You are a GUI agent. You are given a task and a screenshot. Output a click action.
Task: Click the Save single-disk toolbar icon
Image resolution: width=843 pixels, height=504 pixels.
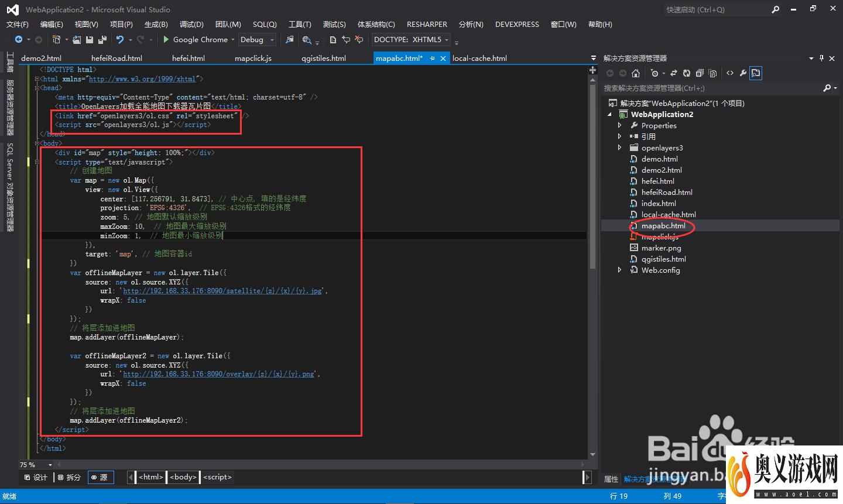[90, 39]
